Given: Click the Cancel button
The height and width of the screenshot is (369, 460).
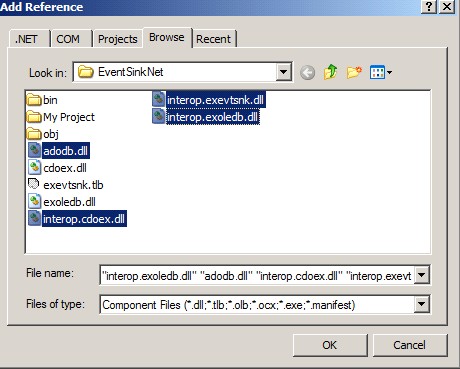Looking at the screenshot, I should [x=410, y=345].
